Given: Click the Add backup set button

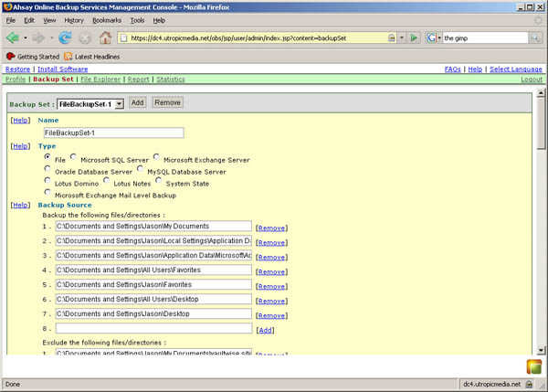Looking at the screenshot, I should coord(137,102).
